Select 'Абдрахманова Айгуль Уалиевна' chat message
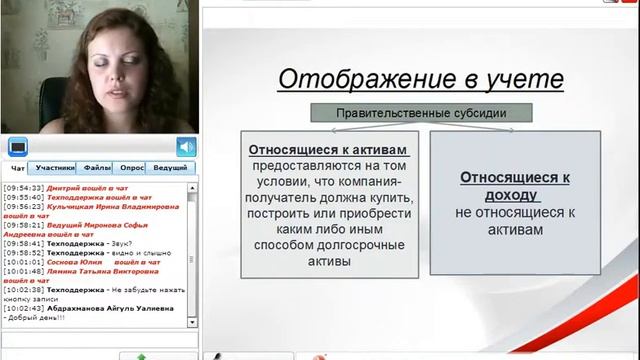 [x=89, y=313]
